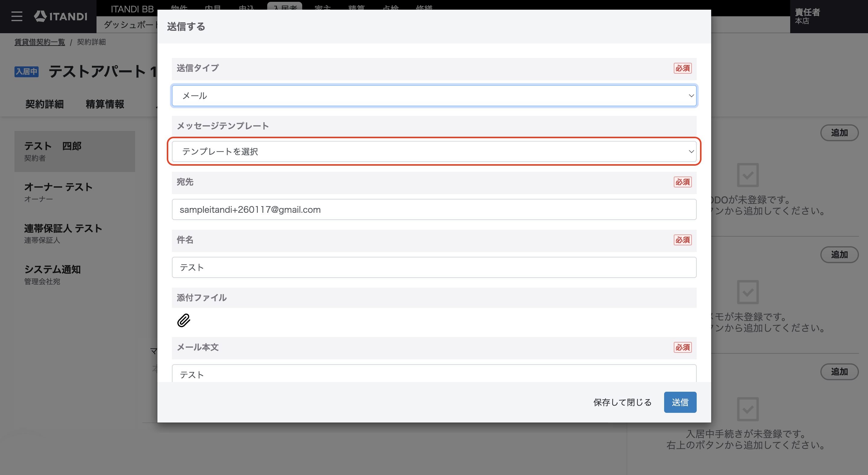
Task: Open the hamburger menu icon
Action: 17,16
